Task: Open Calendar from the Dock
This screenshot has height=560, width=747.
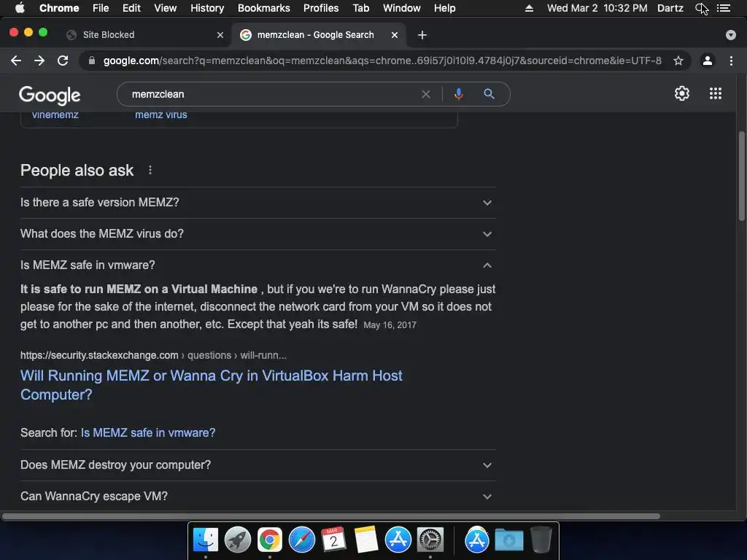Action: [333, 540]
